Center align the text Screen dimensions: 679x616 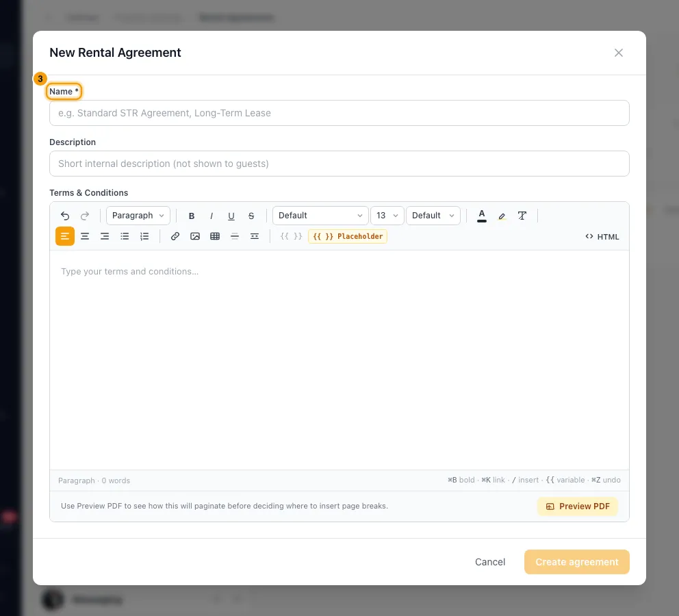[x=85, y=236]
